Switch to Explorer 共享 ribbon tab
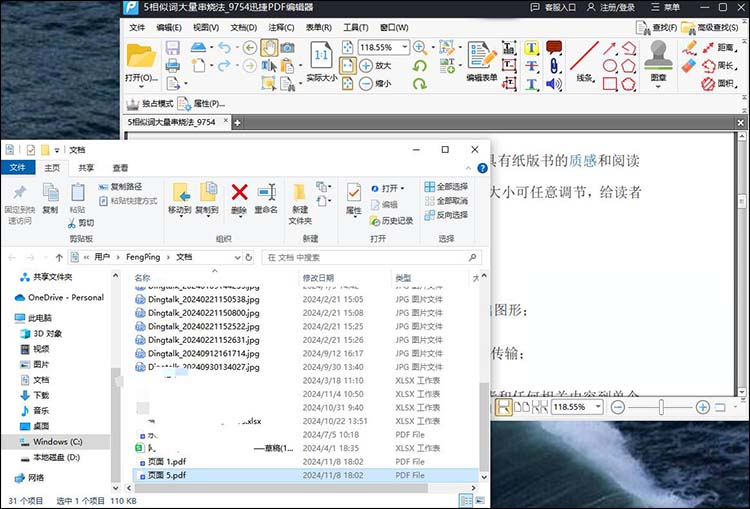750x509 pixels. pyautogui.click(x=86, y=168)
